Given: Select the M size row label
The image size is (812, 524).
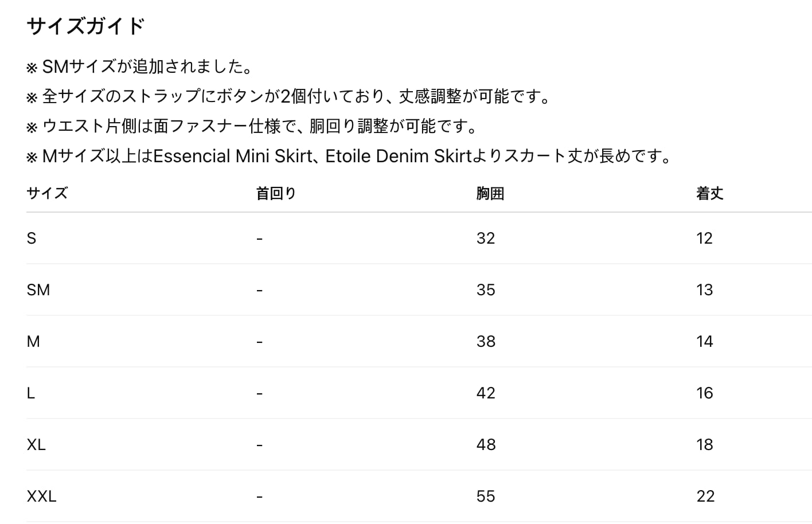Looking at the screenshot, I should pyautogui.click(x=33, y=342).
